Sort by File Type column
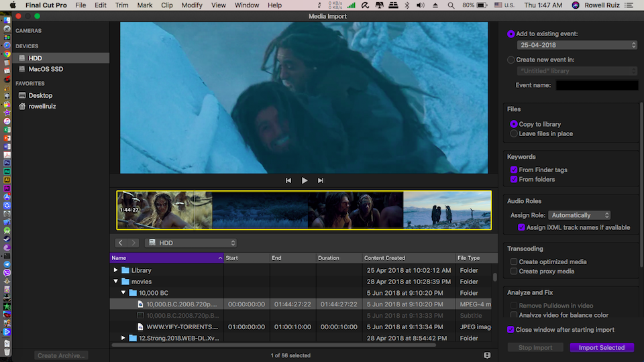 pyautogui.click(x=476, y=257)
